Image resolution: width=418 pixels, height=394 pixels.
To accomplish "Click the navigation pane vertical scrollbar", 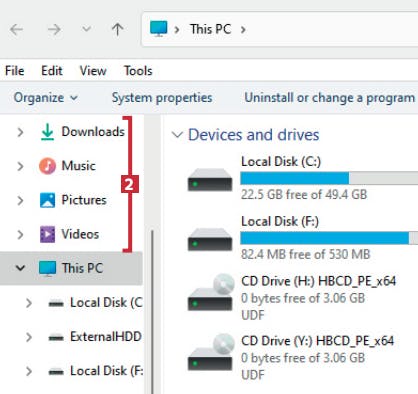I will 152,312.
